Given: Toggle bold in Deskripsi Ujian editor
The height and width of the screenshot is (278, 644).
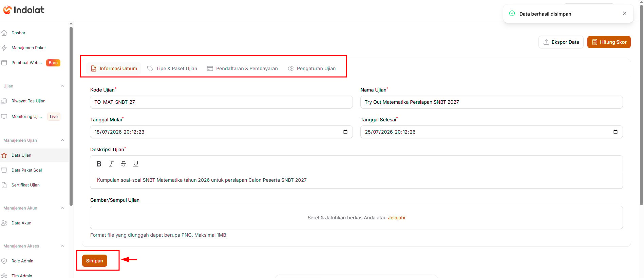Looking at the screenshot, I should tap(99, 164).
